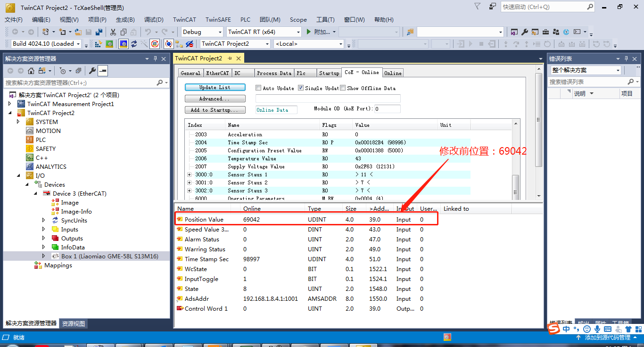Click the Module OD AoE Port input field
644x347 pixels.
[x=388, y=109]
